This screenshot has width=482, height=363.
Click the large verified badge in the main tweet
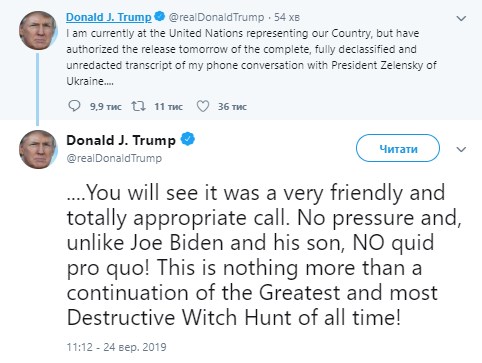188,139
